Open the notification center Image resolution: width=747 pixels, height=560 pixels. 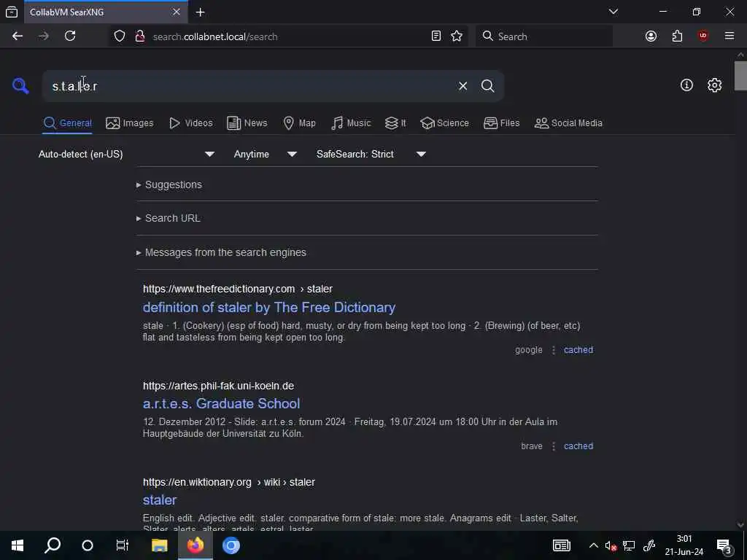(724, 545)
